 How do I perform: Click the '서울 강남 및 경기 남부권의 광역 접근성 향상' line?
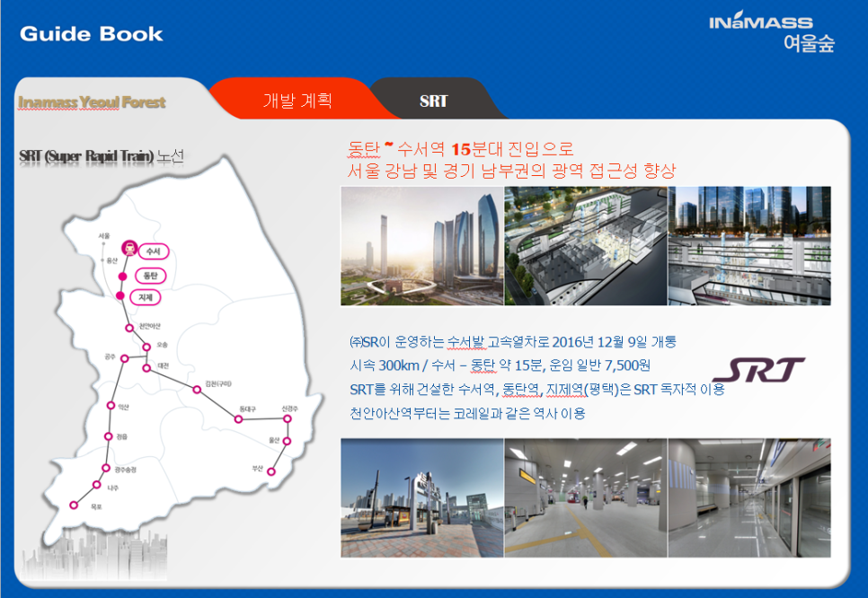(511, 171)
